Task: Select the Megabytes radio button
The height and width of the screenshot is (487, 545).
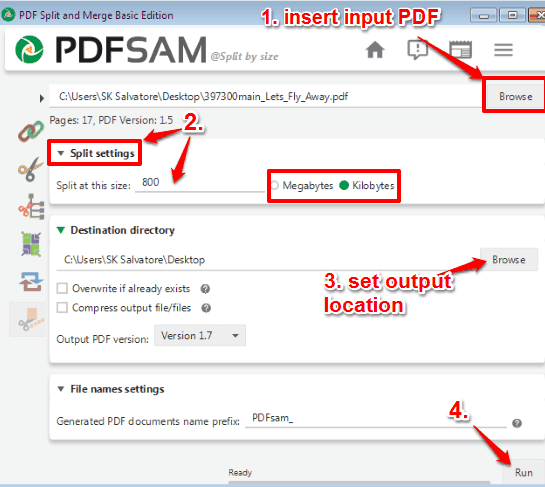Action: click(x=275, y=186)
